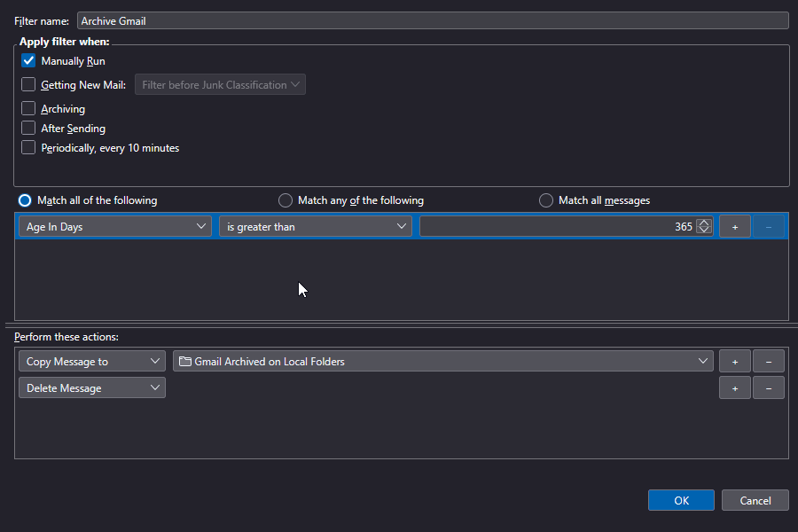798x532 pixels.
Task: Add an action after Copy Message to
Action: tap(734, 361)
